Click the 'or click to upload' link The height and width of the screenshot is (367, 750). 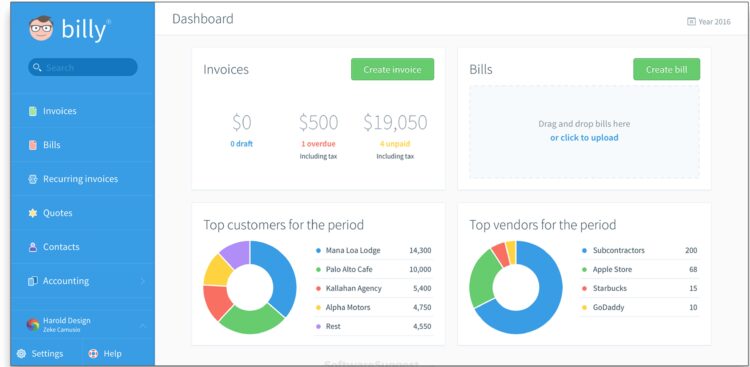coord(584,138)
